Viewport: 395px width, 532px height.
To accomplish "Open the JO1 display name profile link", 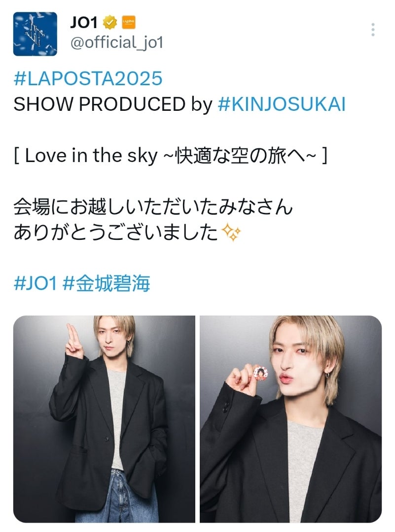I will point(83,23).
